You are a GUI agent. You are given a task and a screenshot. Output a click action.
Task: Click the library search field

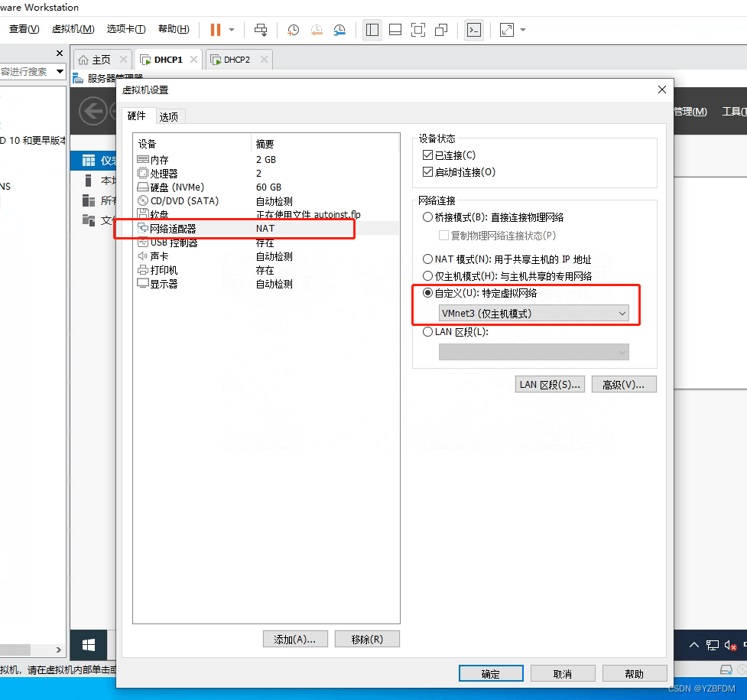(26, 71)
